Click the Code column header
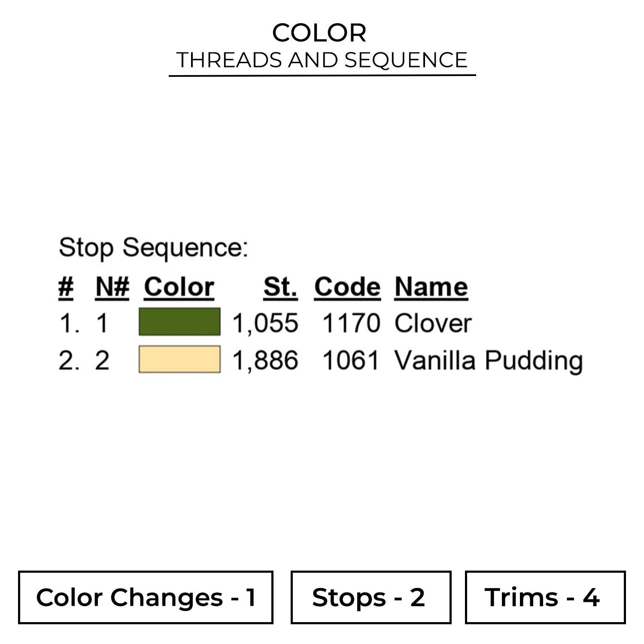Image resolution: width=644 pixels, height=644 pixels. (347, 286)
